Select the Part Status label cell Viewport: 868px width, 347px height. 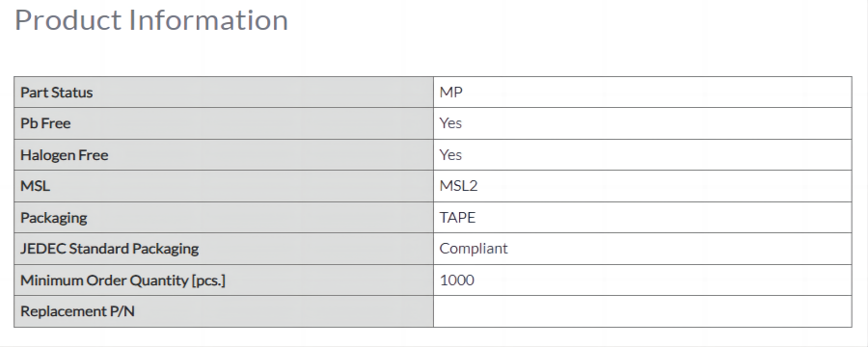[224, 93]
